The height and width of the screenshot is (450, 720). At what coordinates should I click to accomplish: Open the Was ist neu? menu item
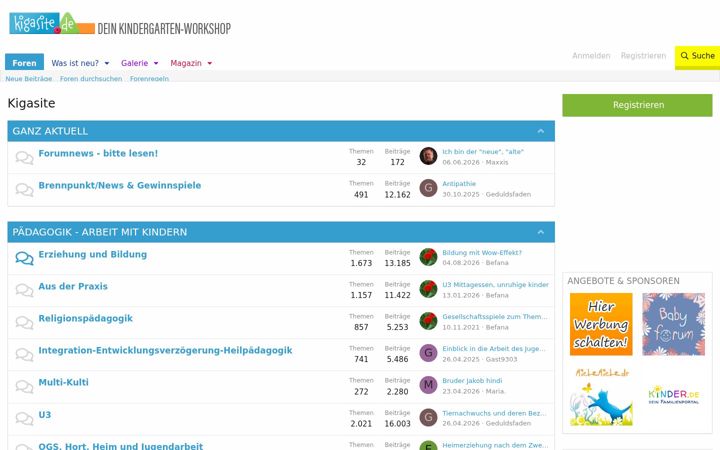(75, 63)
